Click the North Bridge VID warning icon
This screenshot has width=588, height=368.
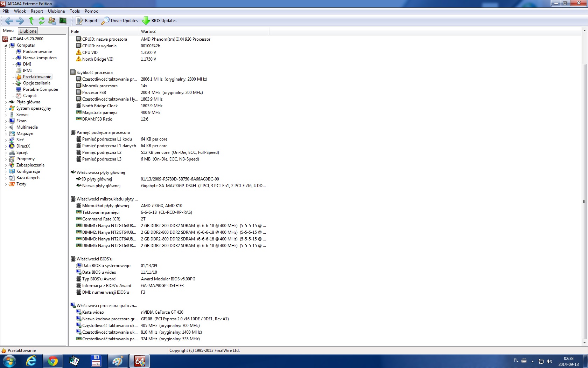tap(79, 59)
